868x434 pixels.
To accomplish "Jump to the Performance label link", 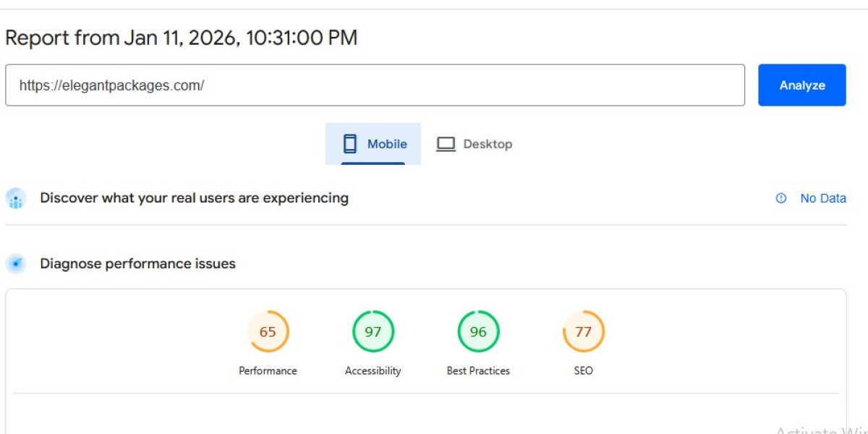I will 268,370.
